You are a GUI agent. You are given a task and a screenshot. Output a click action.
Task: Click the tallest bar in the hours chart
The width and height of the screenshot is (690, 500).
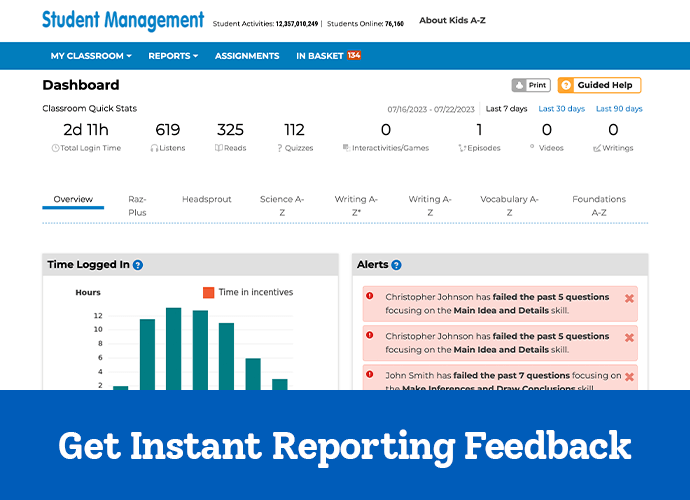click(173, 349)
